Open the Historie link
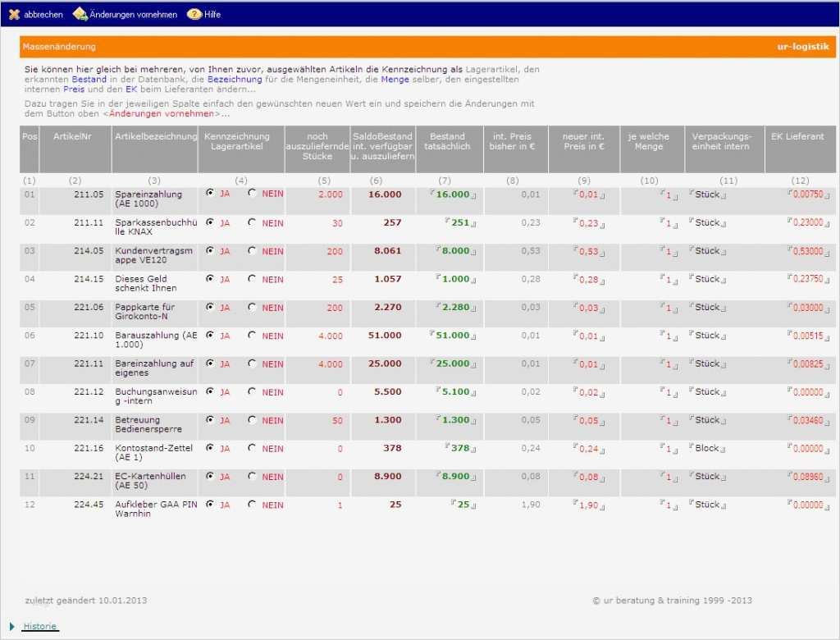Screen dimensions: 840x640 pyautogui.click(x=39, y=626)
